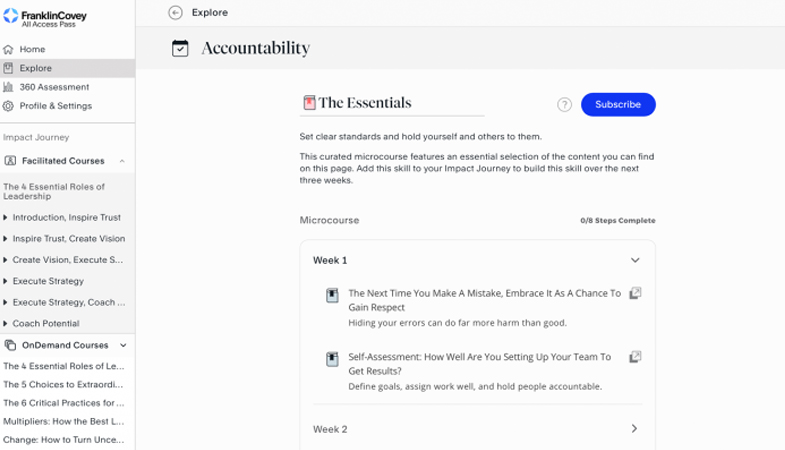Open Multipliers: How the Best L... course link
This screenshot has height=450, width=785.
tap(64, 421)
